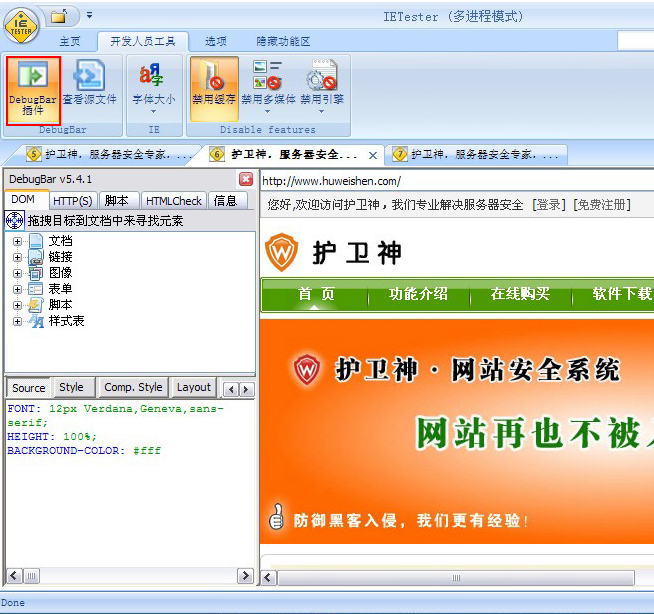Switch to the 主页 ribbon tab
Viewport: 654px width, 614px height.
[70, 41]
